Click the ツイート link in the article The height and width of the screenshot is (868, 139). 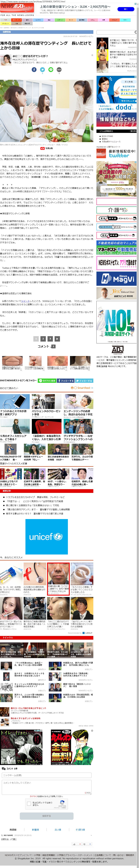tap(26, 301)
